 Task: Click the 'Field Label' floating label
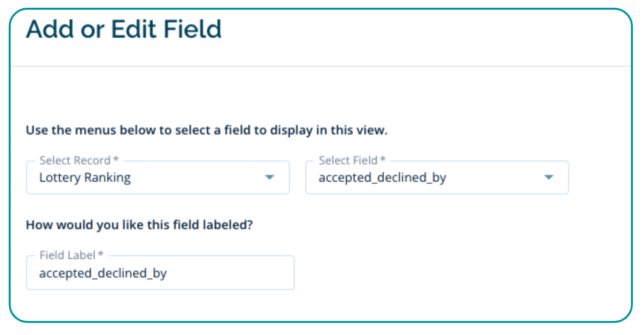(68, 255)
